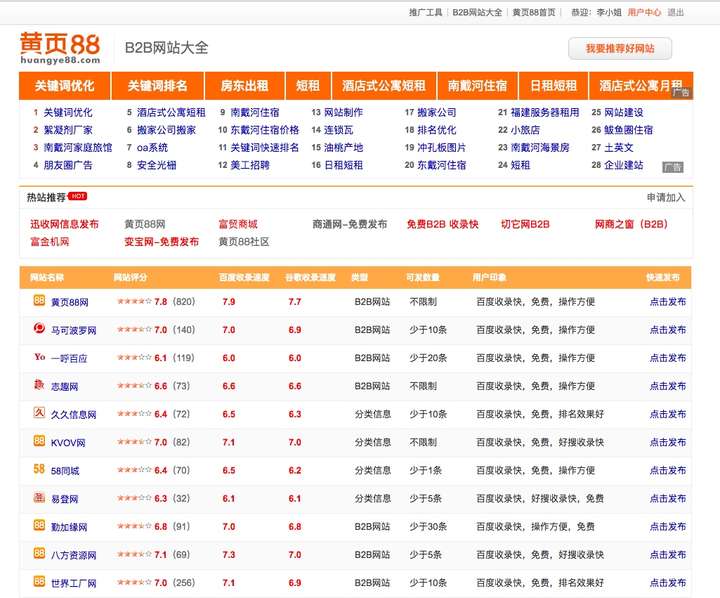
Task: Click the 黄页88 site logo
Action: [x=60, y=48]
